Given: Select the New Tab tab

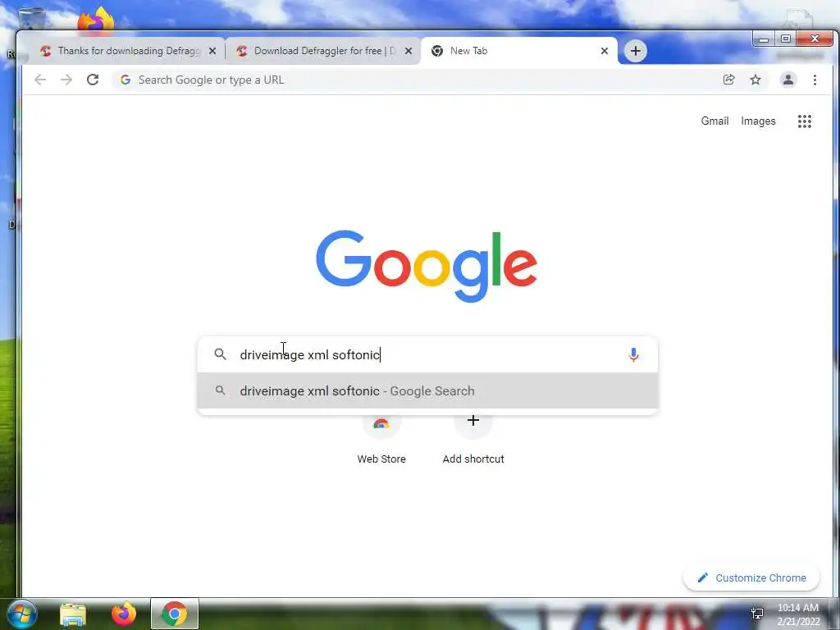Looking at the screenshot, I should 518,51.
